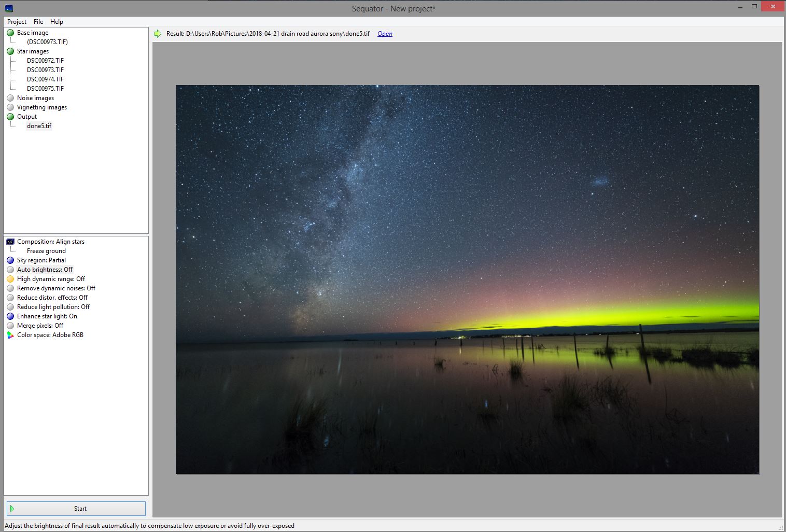Toggle Reduce distor. effects: Off setting
The image size is (786, 532).
click(52, 298)
